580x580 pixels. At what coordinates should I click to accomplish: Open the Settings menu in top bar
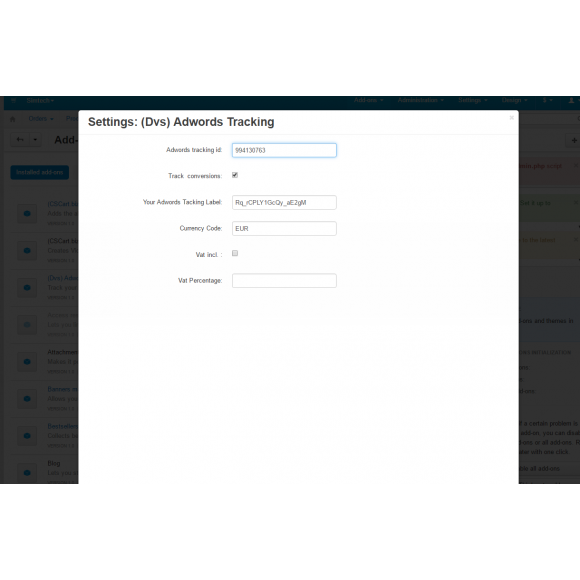click(x=473, y=100)
